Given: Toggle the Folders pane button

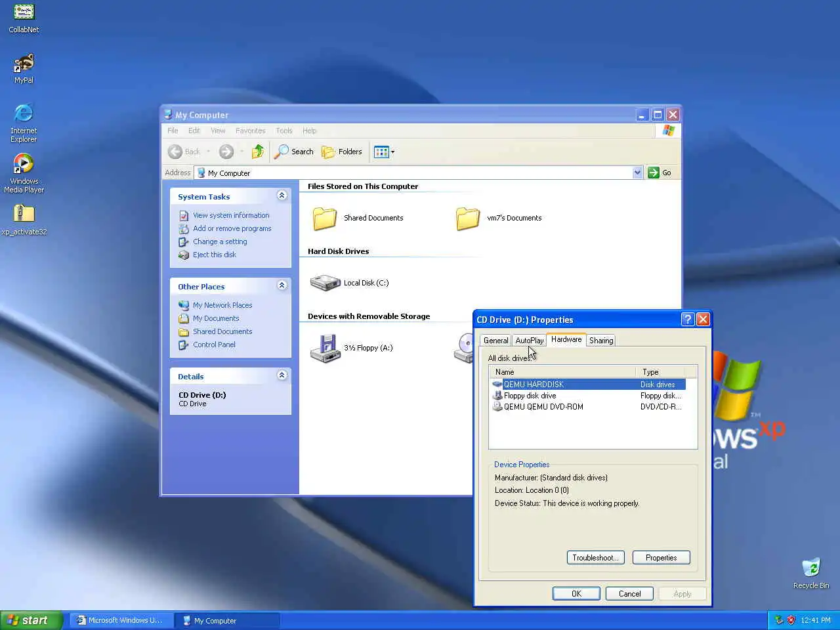Looking at the screenshot, I should tap(342, 152).
